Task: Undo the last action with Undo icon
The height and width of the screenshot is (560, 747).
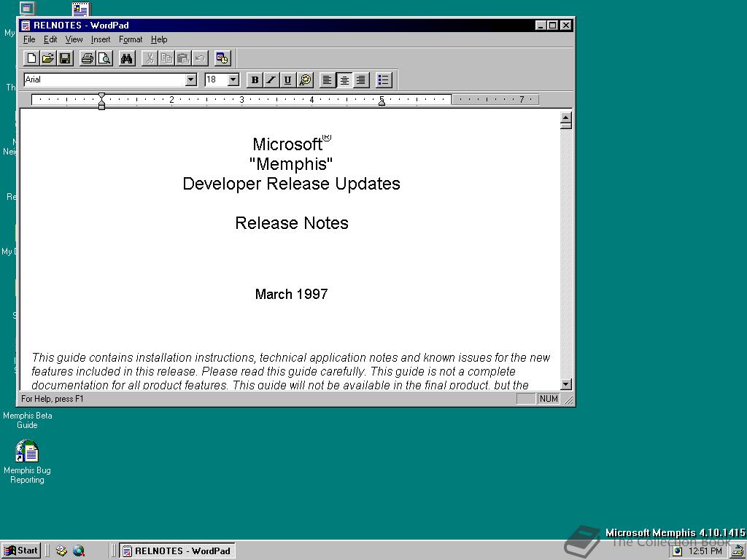Action: tap(200, 58)
